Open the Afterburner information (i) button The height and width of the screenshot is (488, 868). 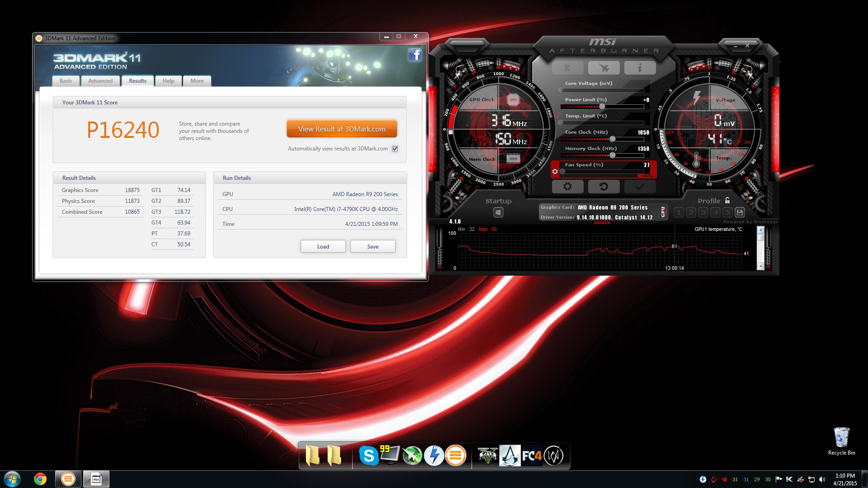pyautogui.click(x=640, y=68)
